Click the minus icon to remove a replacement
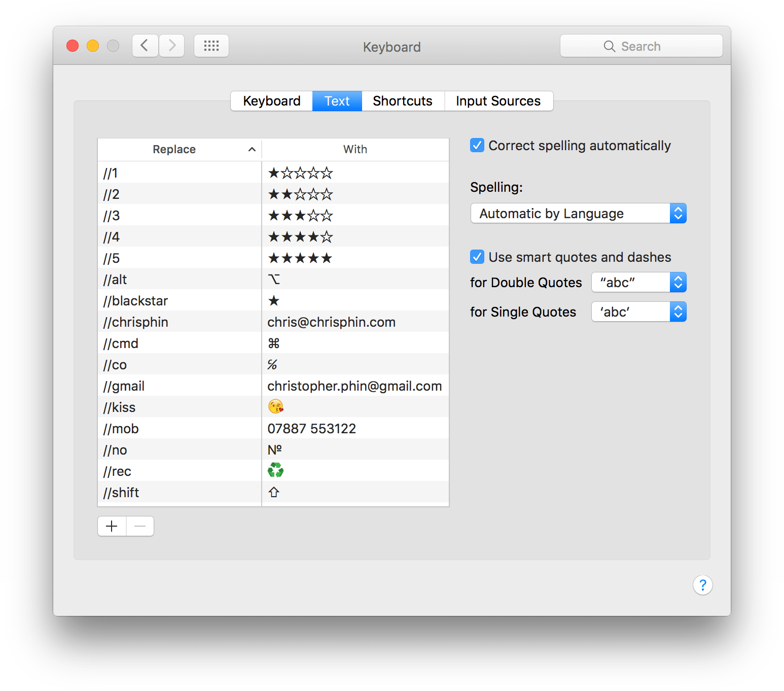The height and width of the screenshot is (691, 784). click(x=139, y=526)
